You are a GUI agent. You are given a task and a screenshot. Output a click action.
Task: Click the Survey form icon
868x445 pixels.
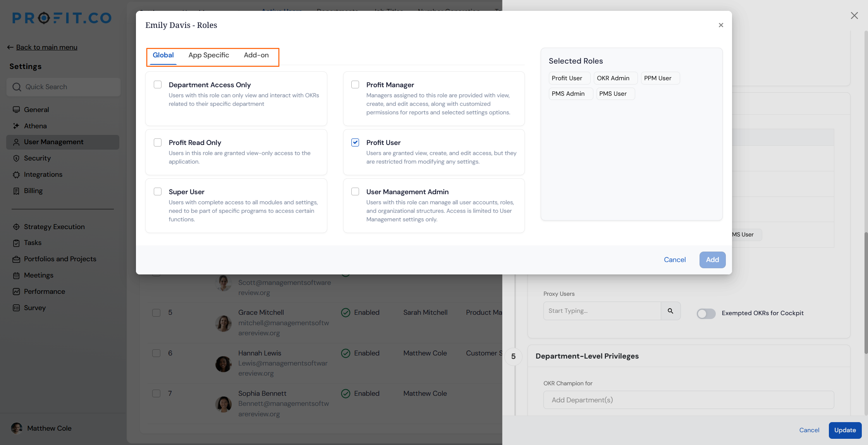pos(16,308)
